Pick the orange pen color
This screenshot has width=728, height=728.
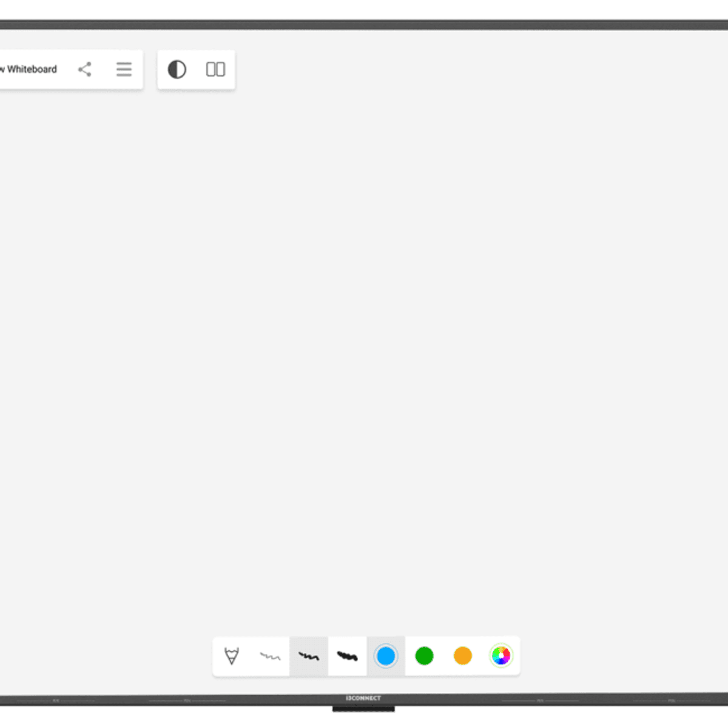point(462,656)
